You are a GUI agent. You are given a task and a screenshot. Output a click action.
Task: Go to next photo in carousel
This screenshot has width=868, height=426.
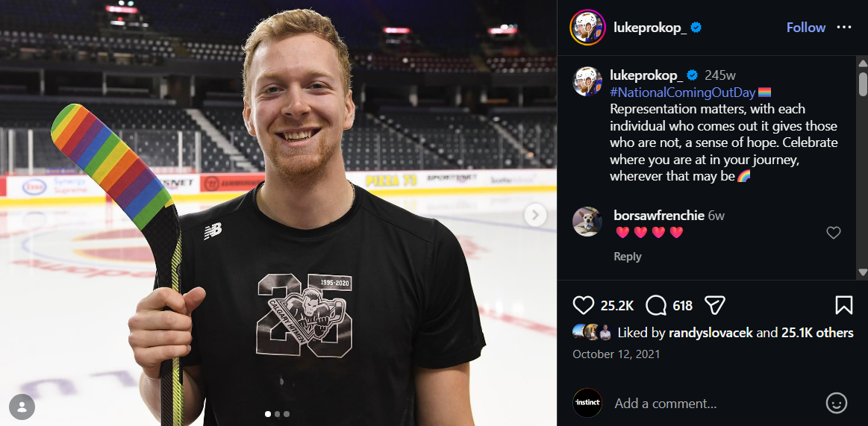point(534,215)
